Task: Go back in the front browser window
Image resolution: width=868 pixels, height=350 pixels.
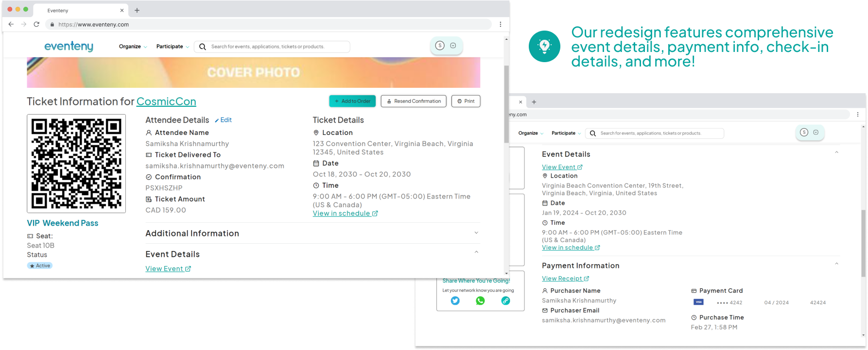Action: [11, 24]
